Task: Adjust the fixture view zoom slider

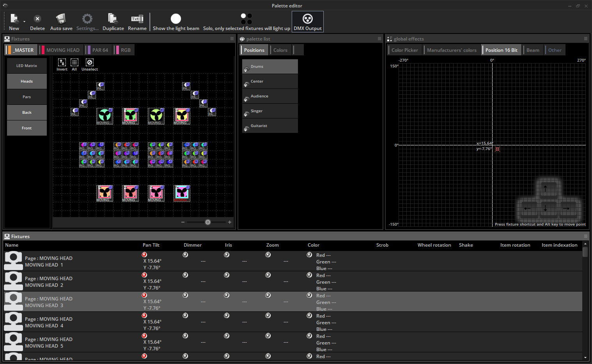Action: (x=208, y=222)
